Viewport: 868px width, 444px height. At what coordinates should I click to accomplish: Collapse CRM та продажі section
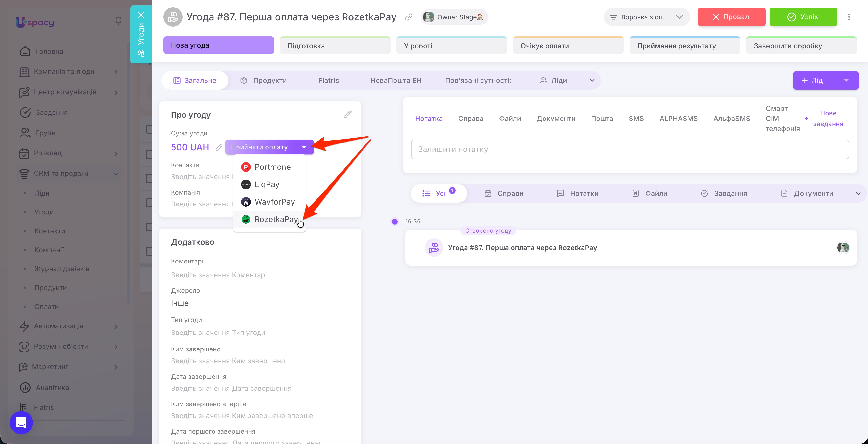69,173
